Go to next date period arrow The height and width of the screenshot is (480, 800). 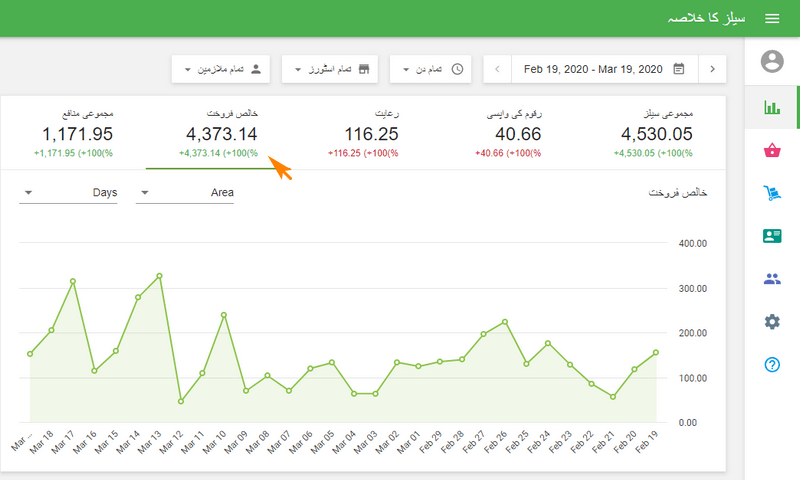[712, 69]
